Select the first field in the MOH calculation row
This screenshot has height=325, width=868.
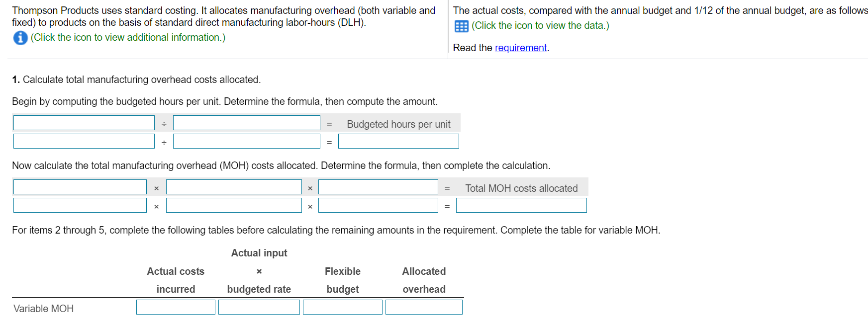pyautogui.click(x=80, y=205)
